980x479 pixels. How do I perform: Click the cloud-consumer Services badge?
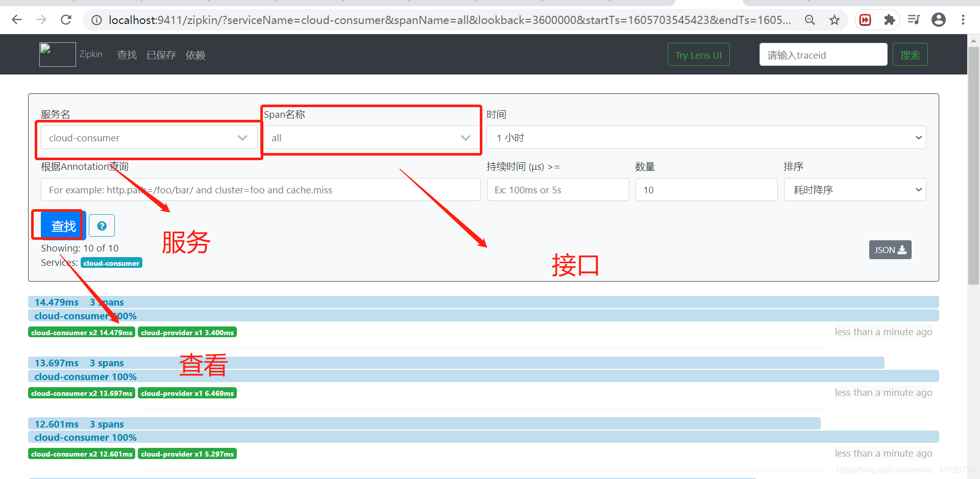pos(111,263)
